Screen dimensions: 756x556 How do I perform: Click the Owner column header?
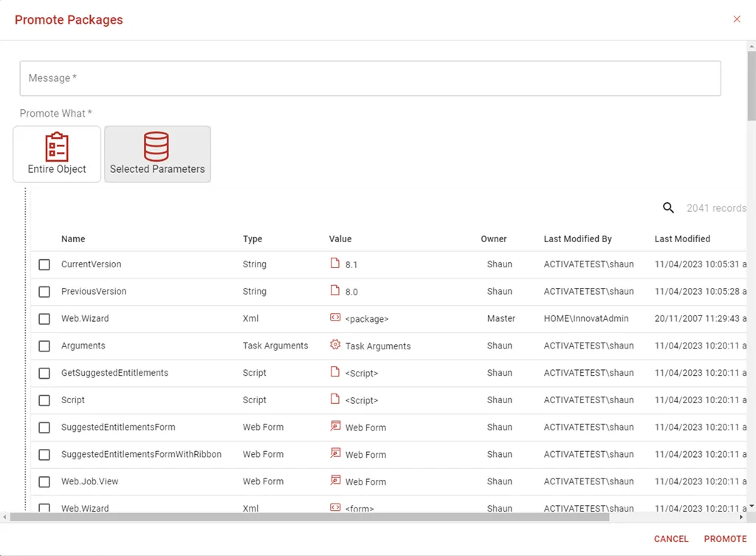[x=494, y=238]
